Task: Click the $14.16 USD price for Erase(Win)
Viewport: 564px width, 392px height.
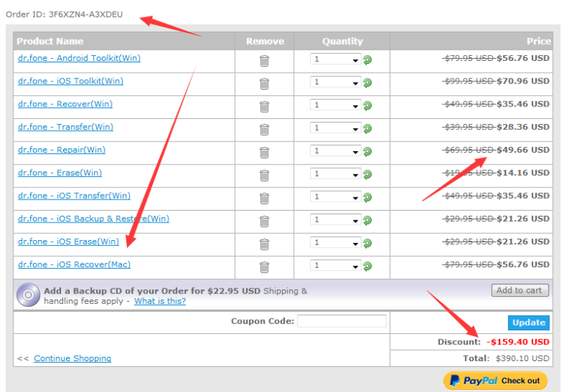Action: [x=523, y=173]
